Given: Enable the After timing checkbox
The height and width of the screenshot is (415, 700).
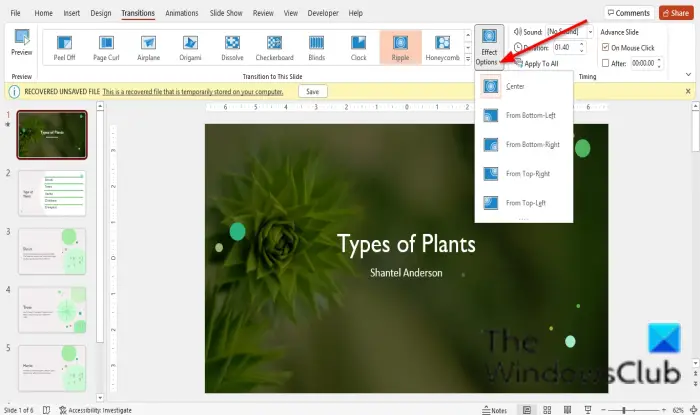Looking at the screenshot, I should pyautogui.click(x=605, y=62).
